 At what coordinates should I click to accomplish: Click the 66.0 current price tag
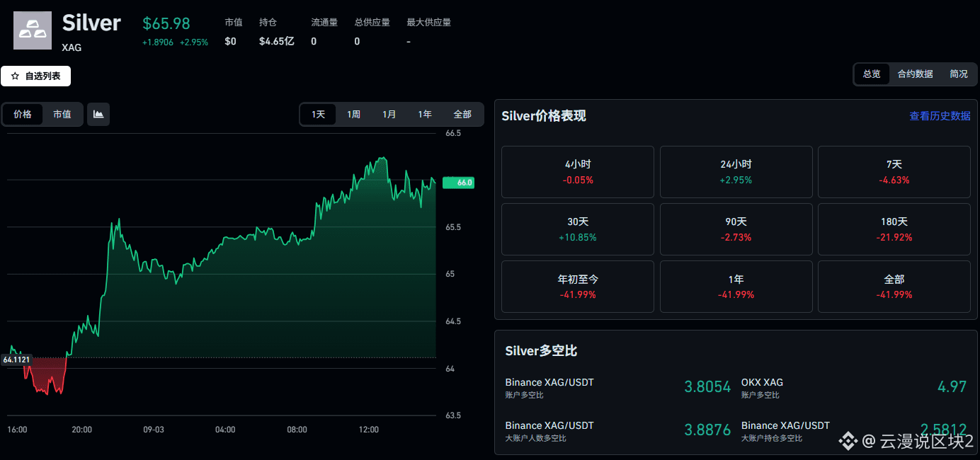pos(458,183)
